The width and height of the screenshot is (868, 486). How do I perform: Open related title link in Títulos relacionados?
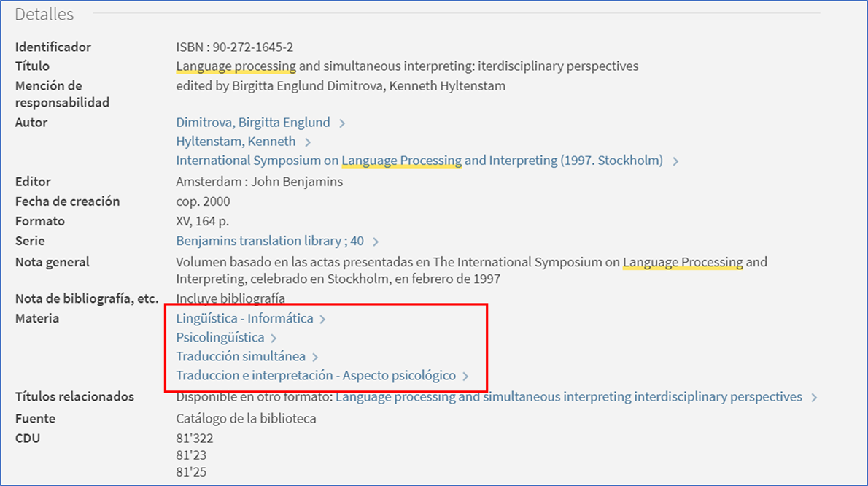568,397
